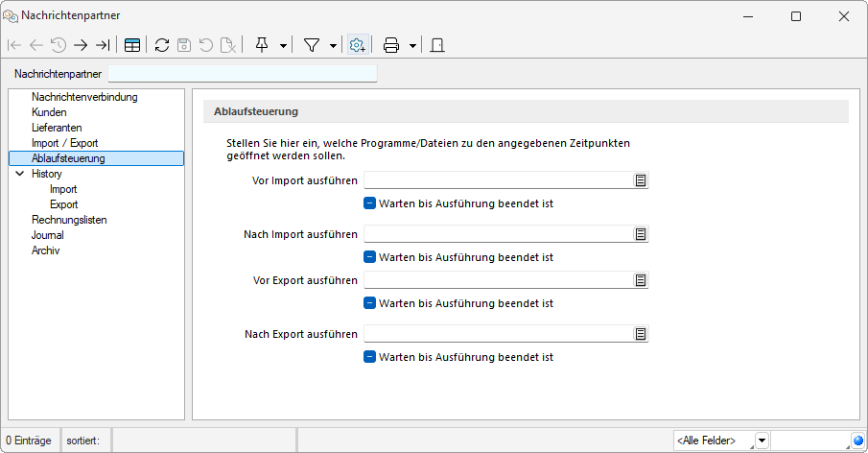Open the printer dropdown arrow
Screen dimensions: 868x453
[412, 45]
